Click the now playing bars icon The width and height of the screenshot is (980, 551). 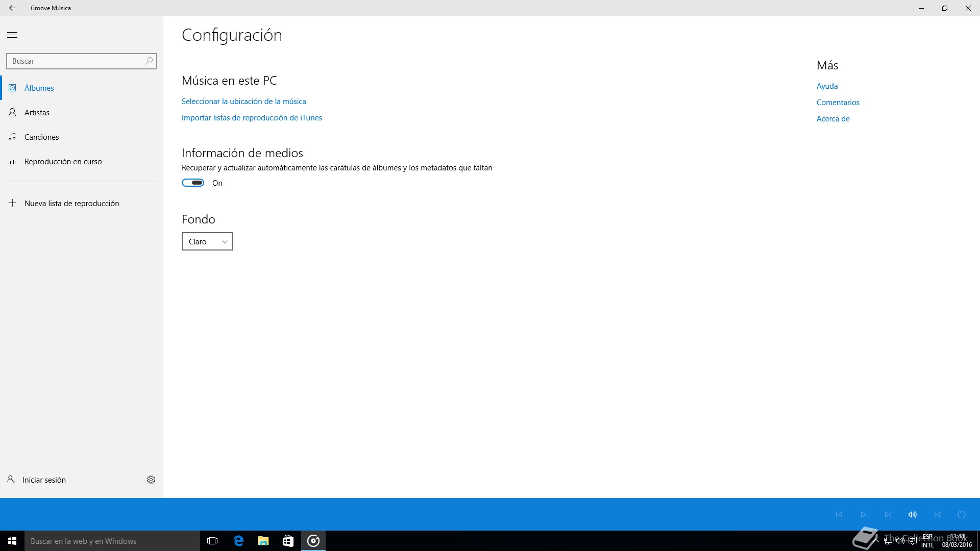point(12,161)
